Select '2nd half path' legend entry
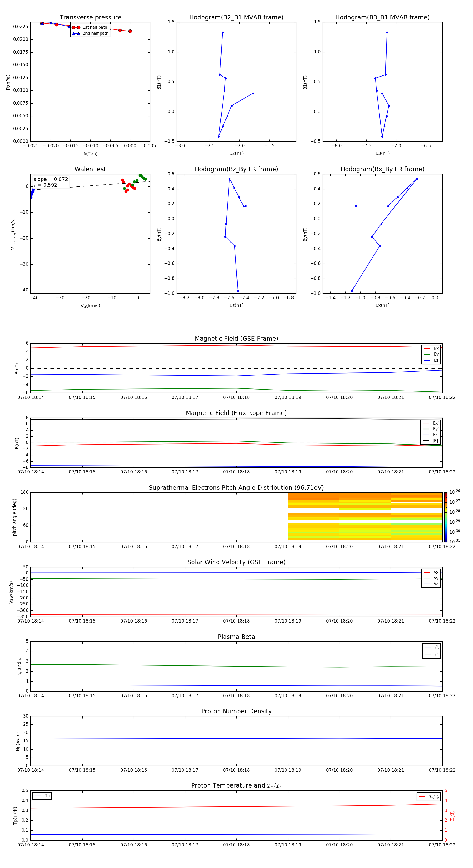Image resolution: width=473 pixels, height=868 pixels. click(90, 33)
